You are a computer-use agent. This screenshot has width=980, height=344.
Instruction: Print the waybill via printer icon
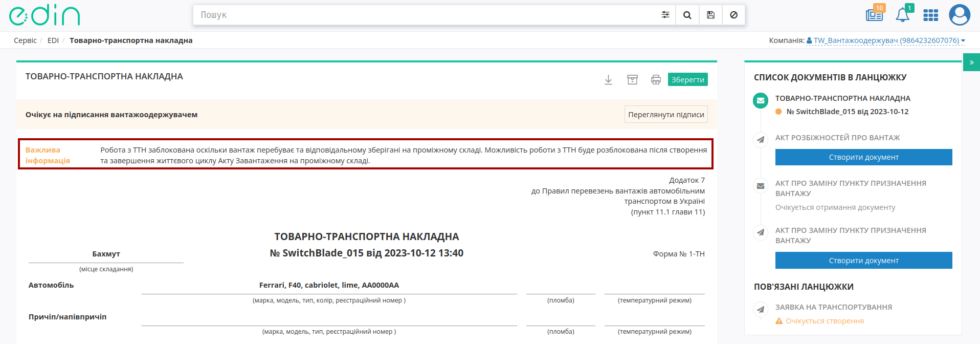[x=656, y=79]
